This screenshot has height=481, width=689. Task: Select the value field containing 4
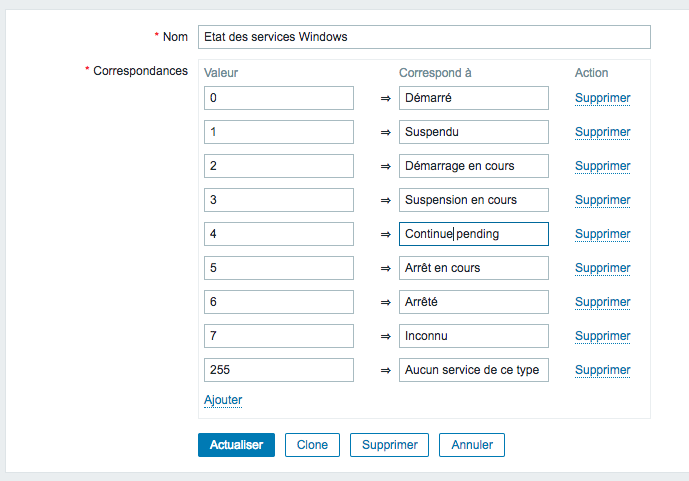coord(279,234)
